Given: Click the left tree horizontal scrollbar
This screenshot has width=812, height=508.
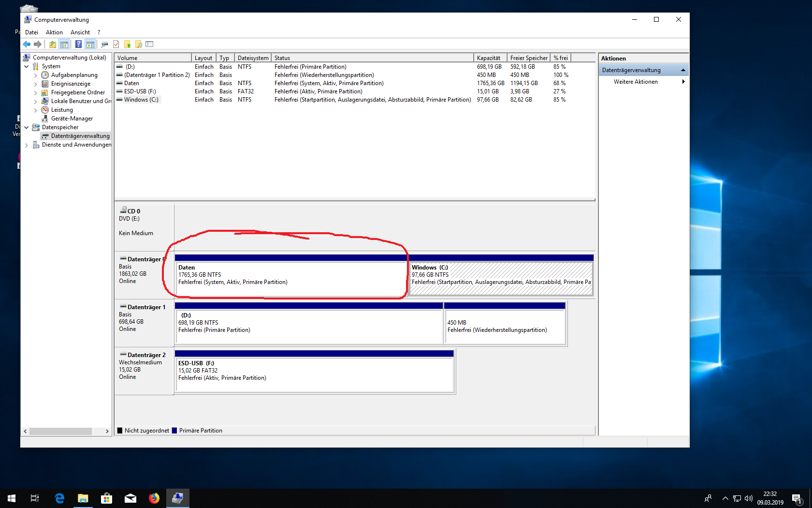Looking at the screenshot, I should 60,431.
